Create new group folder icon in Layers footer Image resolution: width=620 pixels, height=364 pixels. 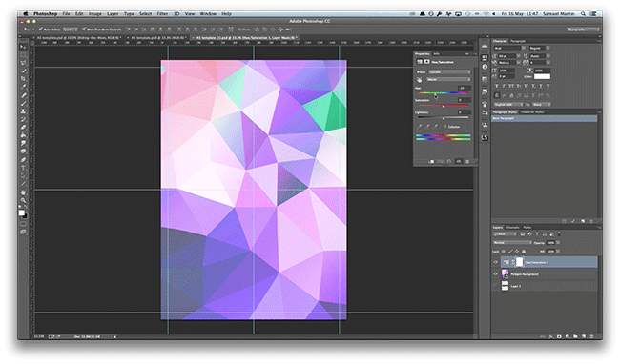(575, 336)
